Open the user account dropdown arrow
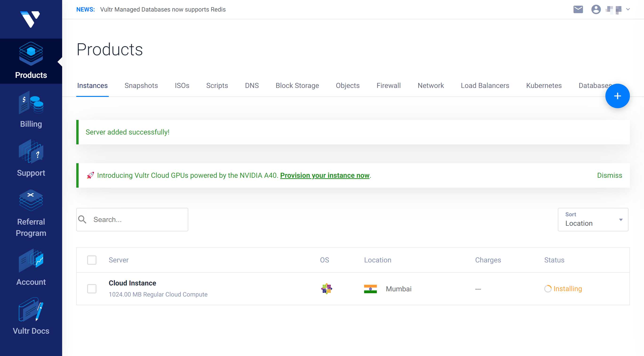This screenshot has width=644, height=356. pyautogui.click(x=628, y=9)
